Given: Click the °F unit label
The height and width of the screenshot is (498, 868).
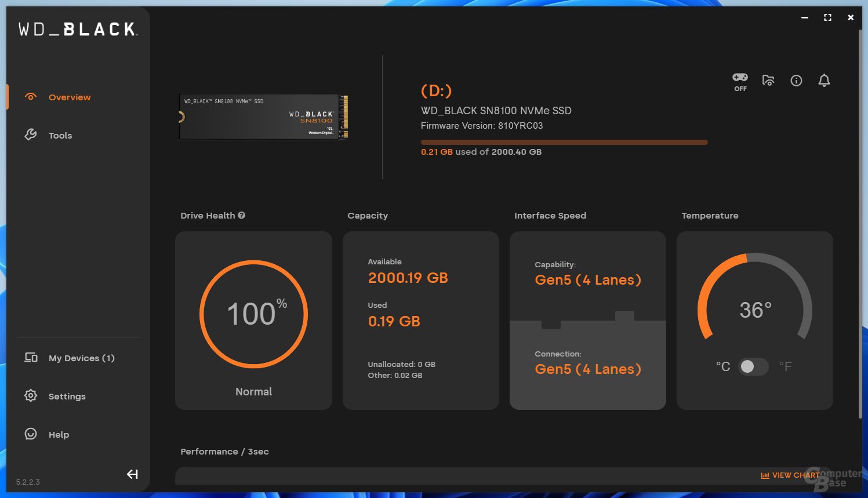Looking at the screenshot, I should 785,366.
